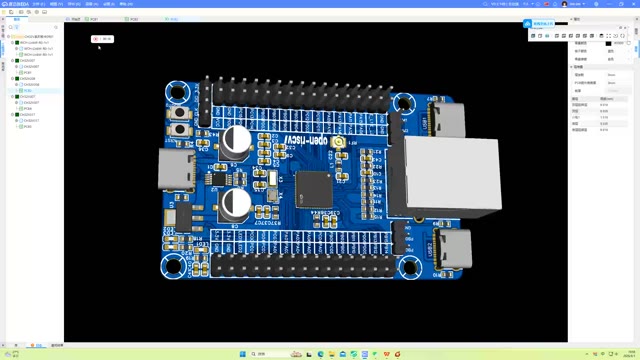Switch to the second tab in the bottom panel
The height and width of the screenshot is (360, 640).
[57, 345]
